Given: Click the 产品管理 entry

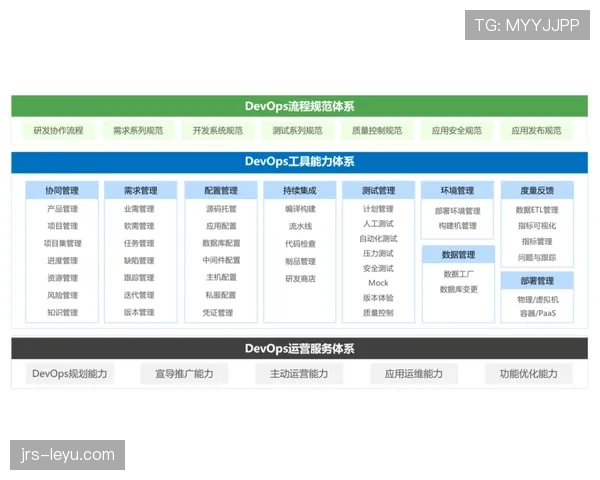Looking at the screenshot, I should pos(62,209).
